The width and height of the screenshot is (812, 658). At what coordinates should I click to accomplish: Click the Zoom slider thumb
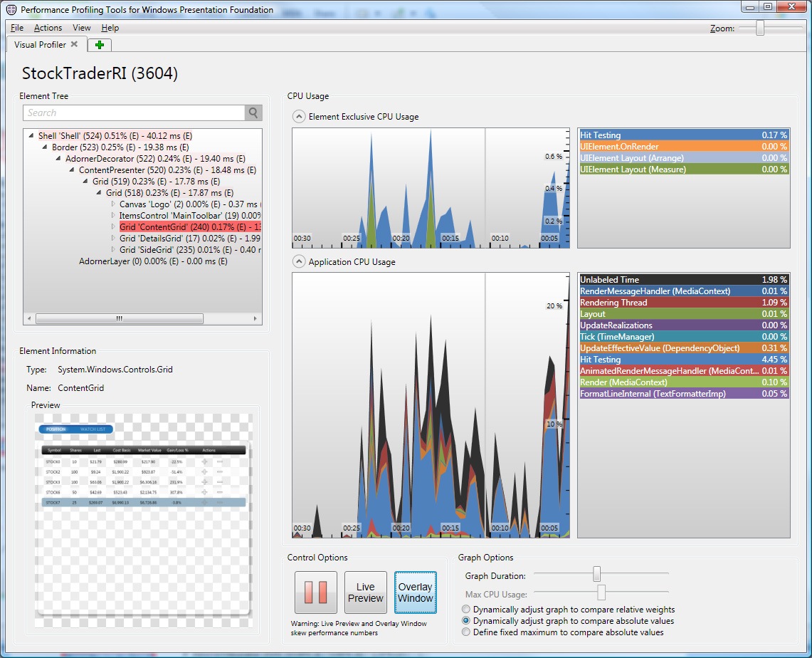[760, 28]
